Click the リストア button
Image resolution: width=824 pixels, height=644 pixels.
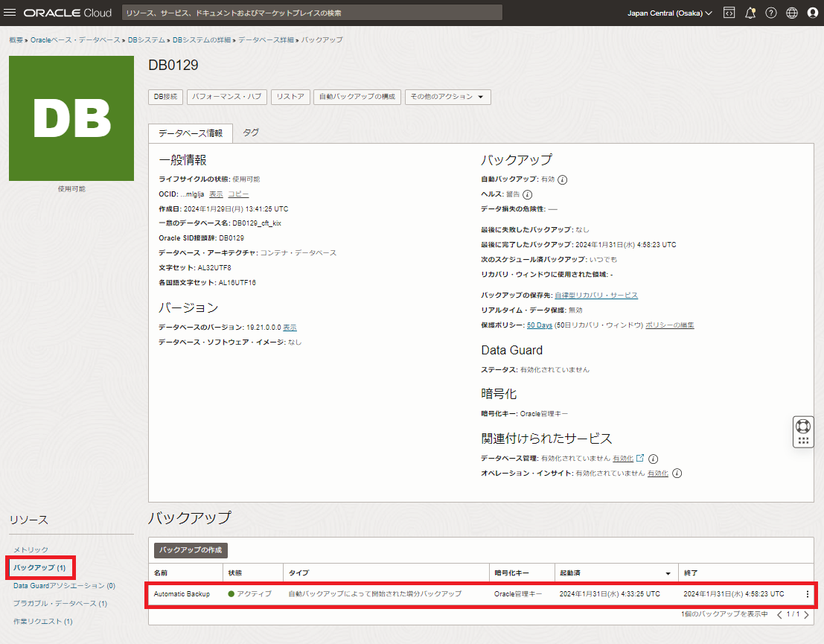pos(290,97)
